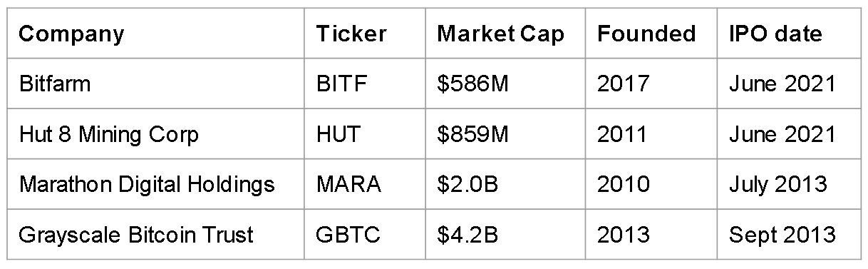Select the Ticker header cell

point(365,34)
